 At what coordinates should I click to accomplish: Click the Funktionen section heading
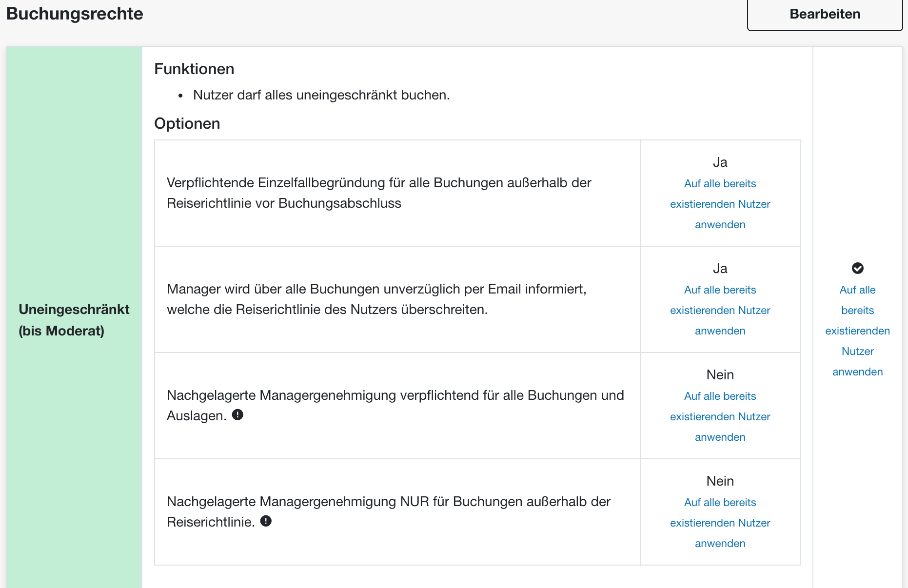click(x=194, y=69)
